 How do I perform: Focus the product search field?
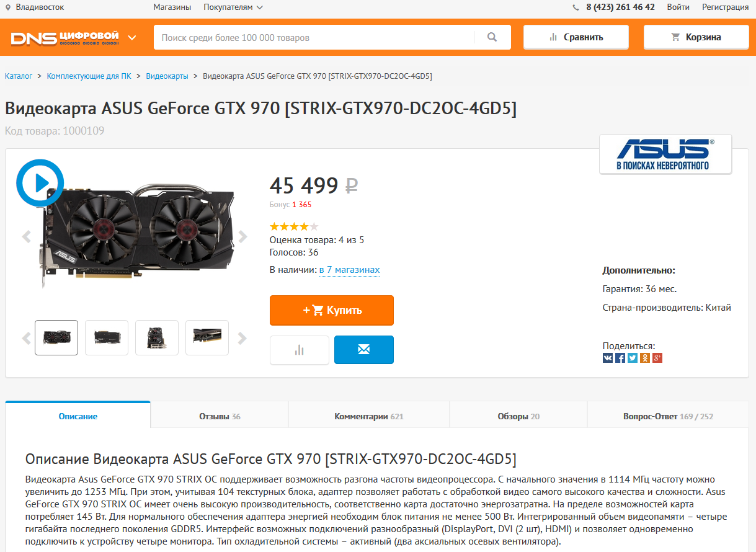tap(314, 37)
